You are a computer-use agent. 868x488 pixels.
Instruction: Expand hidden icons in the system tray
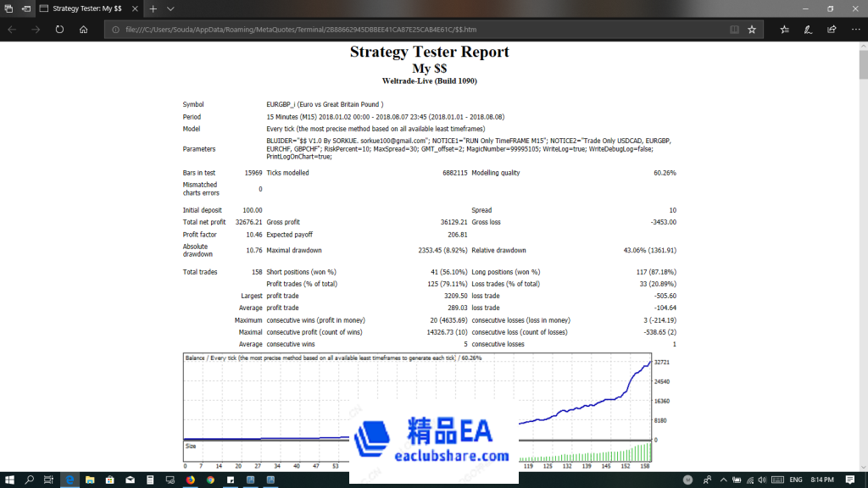(723, 479)
